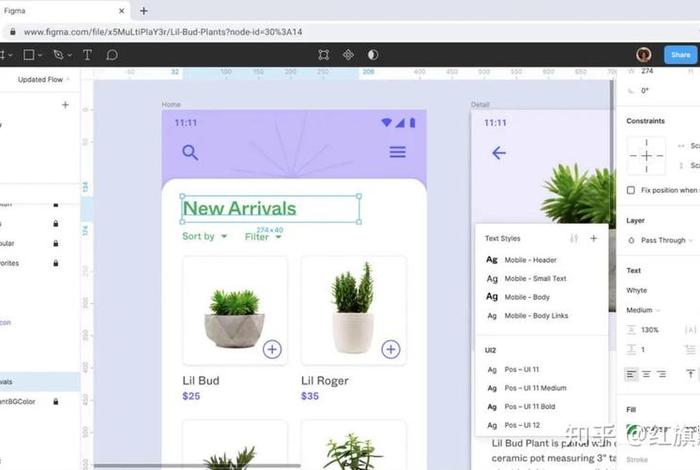
Task: Click the back arrow in Detail frame
Action: (499, 153)
